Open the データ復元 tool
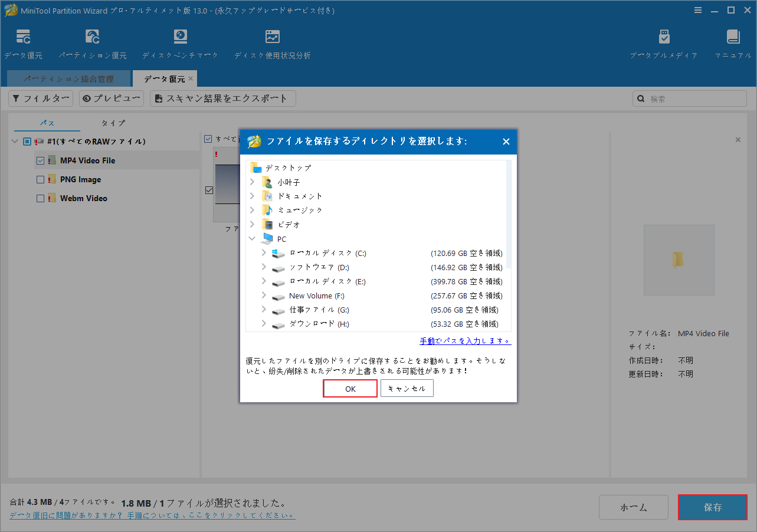The width and height of the screenshot is (757, 532). pyautogui.click(x=23, y=42)
